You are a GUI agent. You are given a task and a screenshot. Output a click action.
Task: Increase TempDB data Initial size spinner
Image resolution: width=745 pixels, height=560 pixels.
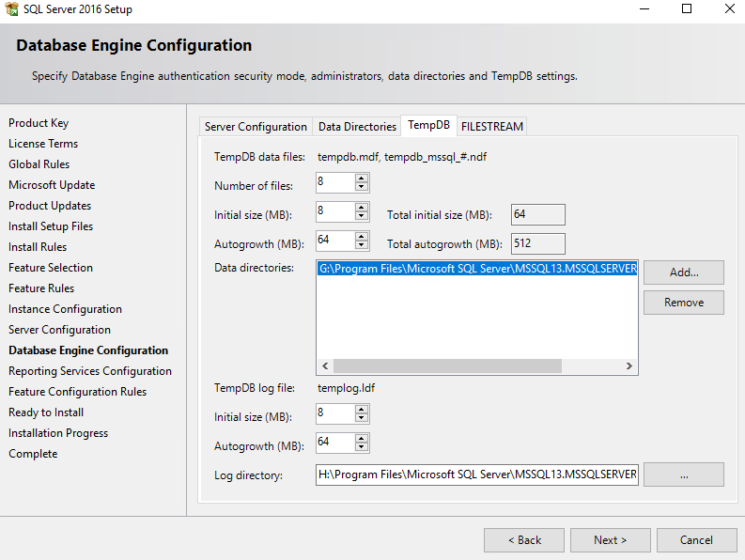[x=361, y=208]
